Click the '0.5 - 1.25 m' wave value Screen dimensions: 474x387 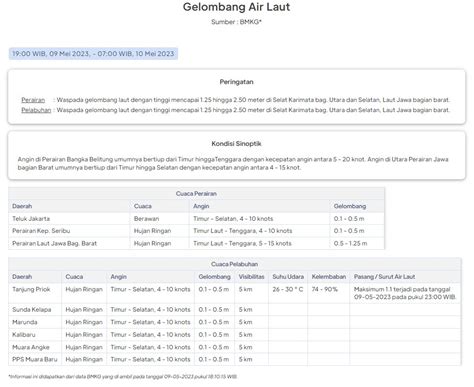tap(350, 243)
